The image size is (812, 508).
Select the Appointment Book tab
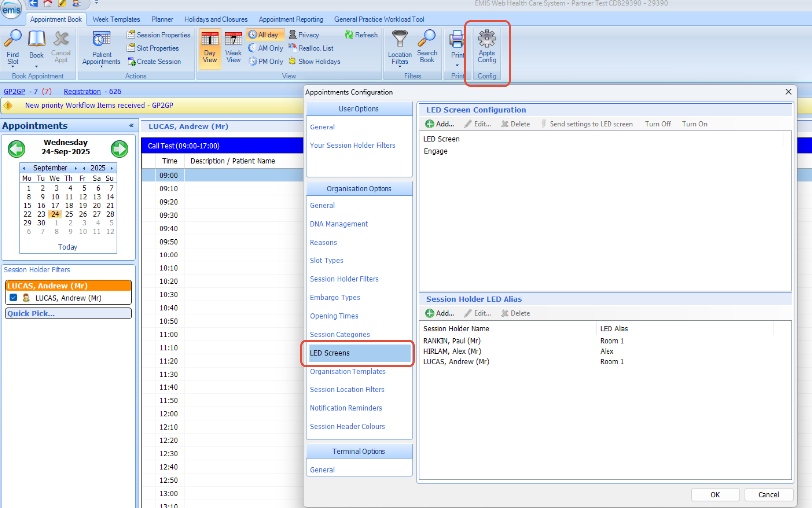coord(56,19)
